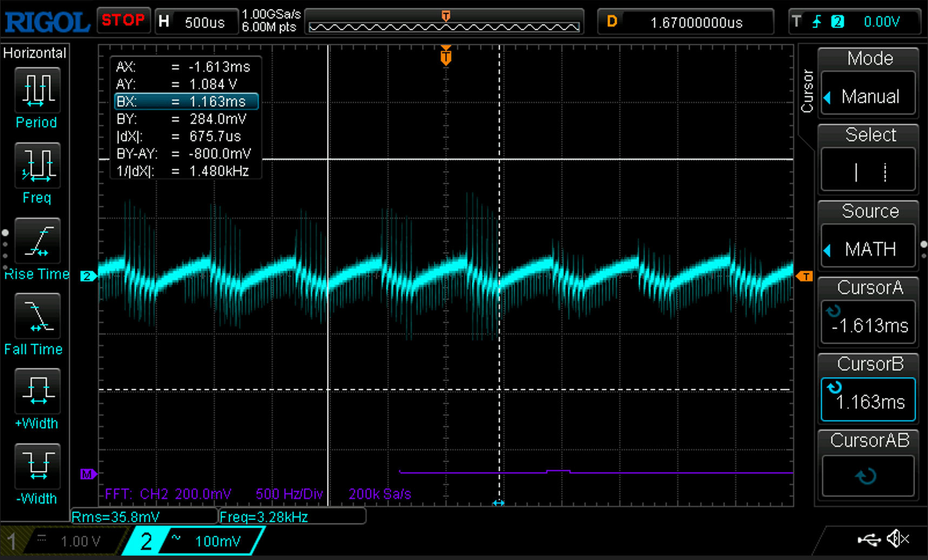Click the highlighted BX 1.163ms cursor row
Screen dimensions: 928x560
[x=186, y=102]
